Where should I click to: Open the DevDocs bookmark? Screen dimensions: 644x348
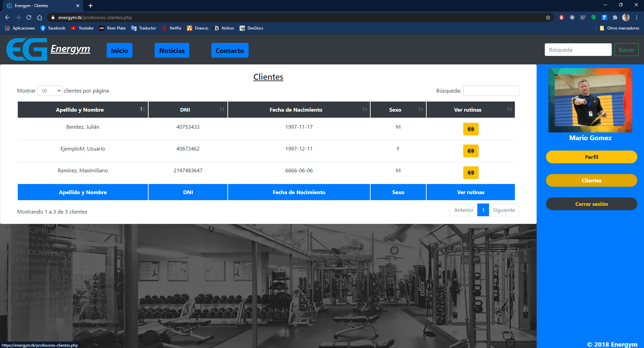[x=252, y=28]
